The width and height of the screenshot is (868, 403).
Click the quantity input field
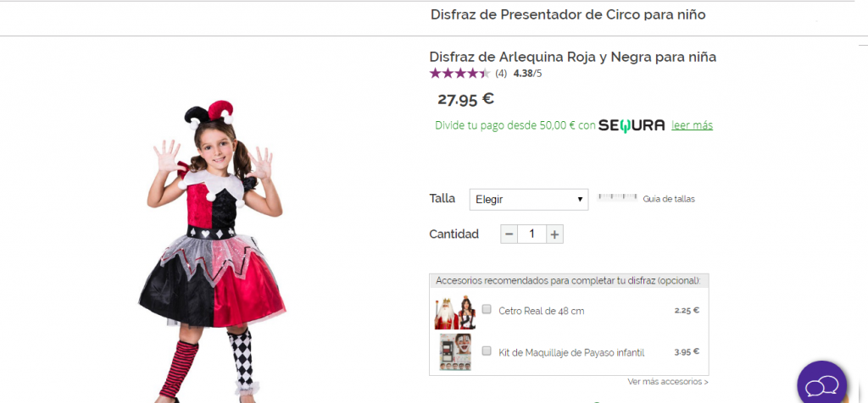pos(531,235)
